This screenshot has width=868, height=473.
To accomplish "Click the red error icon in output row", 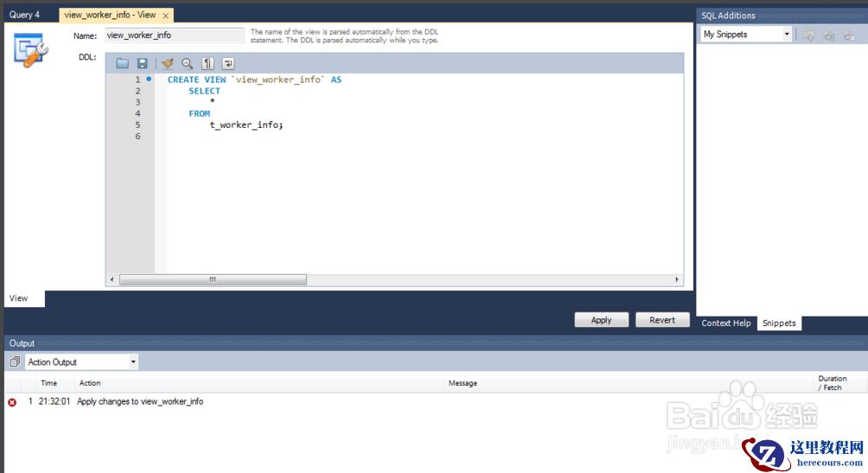I will (x=12, y=402).
